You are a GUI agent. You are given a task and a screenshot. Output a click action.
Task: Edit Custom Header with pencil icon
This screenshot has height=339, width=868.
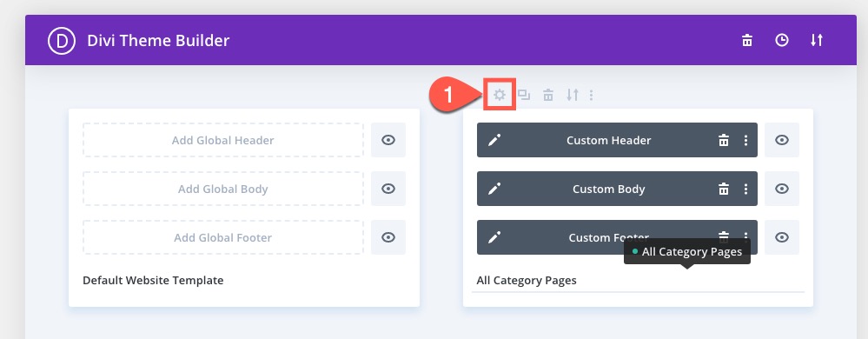click(494, 140)
